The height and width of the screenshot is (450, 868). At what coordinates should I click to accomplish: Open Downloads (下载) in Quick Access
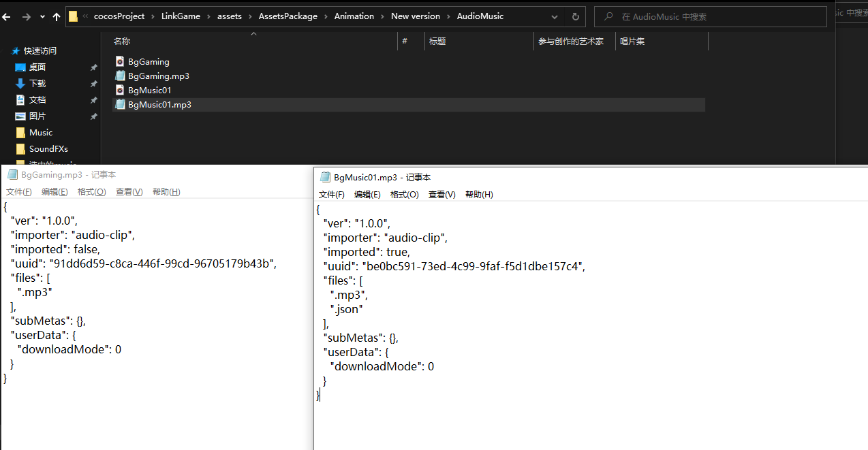(x=37, y=83)
